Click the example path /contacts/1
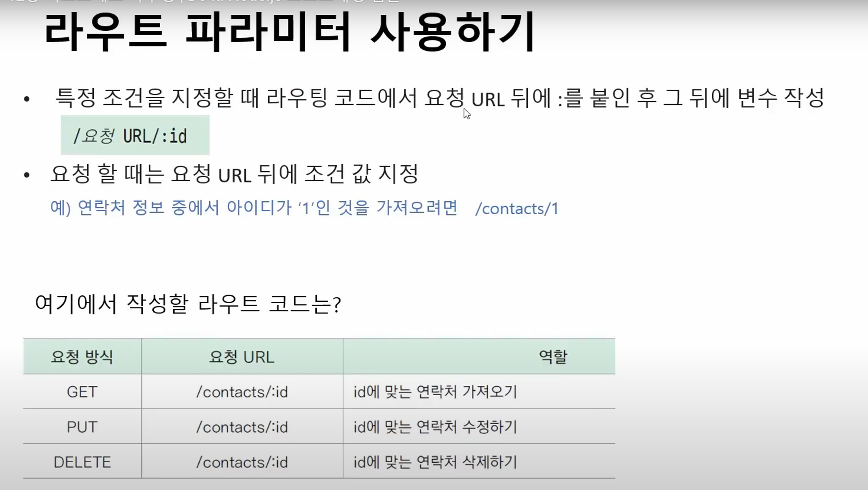 coord(516,209)
